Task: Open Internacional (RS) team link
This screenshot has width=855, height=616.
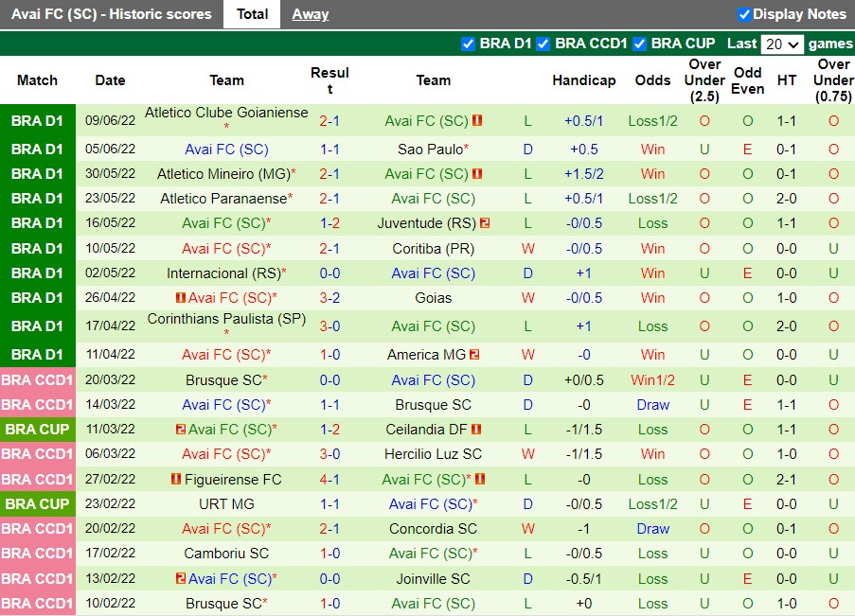Action: point(223,273)
